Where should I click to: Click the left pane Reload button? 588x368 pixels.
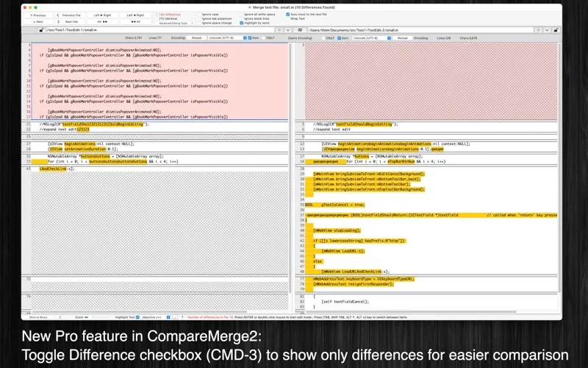pyautogui.click(x=196, y=38)
